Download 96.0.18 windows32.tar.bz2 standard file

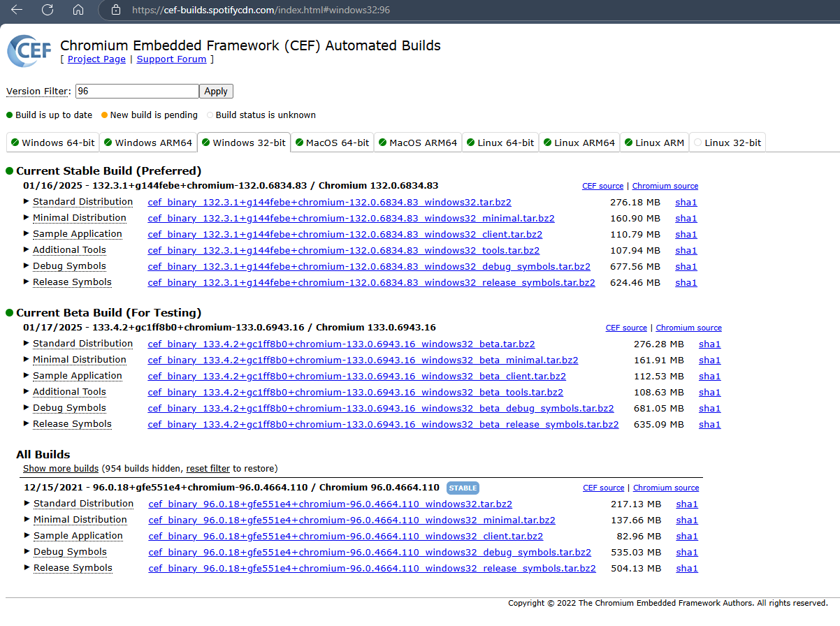pyautogui.click(x=330, y=504)
